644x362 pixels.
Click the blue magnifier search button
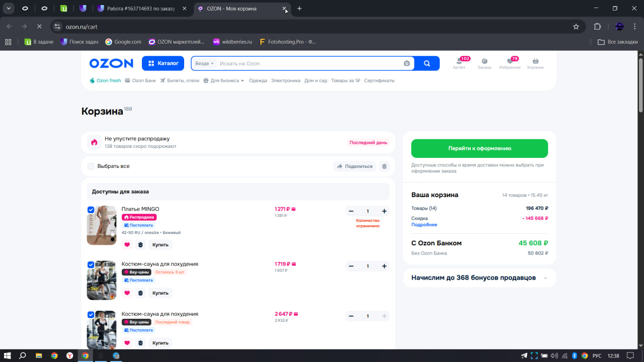[427, 63]
